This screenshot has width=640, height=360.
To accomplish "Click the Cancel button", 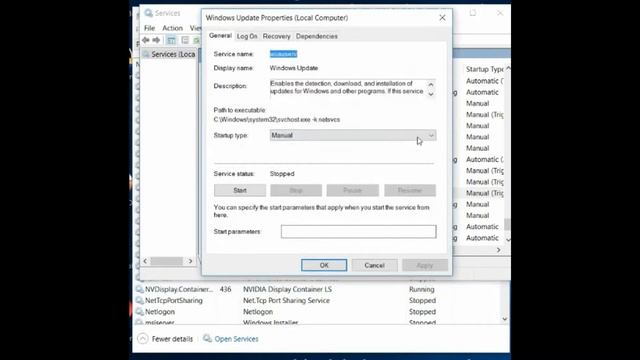I will click(x=374, y=265).
